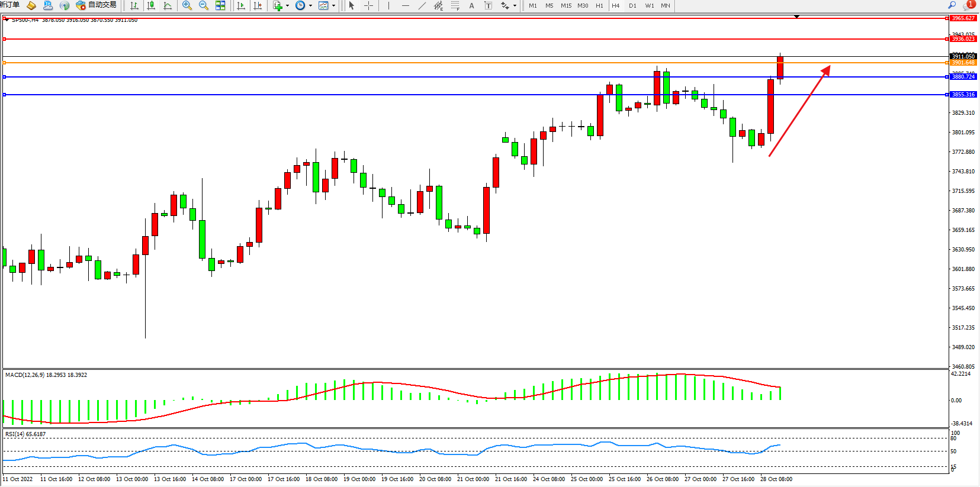Toggle the Chart Shift button
Screen dimensions: 980x487
(258, 5)
